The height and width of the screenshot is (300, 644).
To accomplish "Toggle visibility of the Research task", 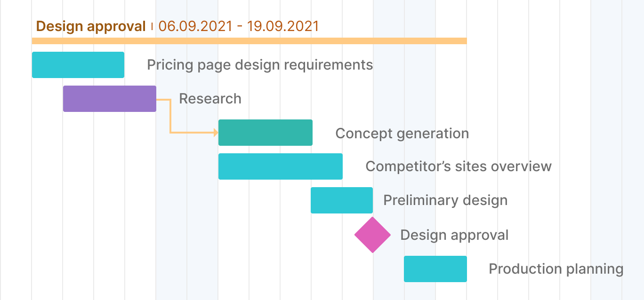I will tap(109, 98).
